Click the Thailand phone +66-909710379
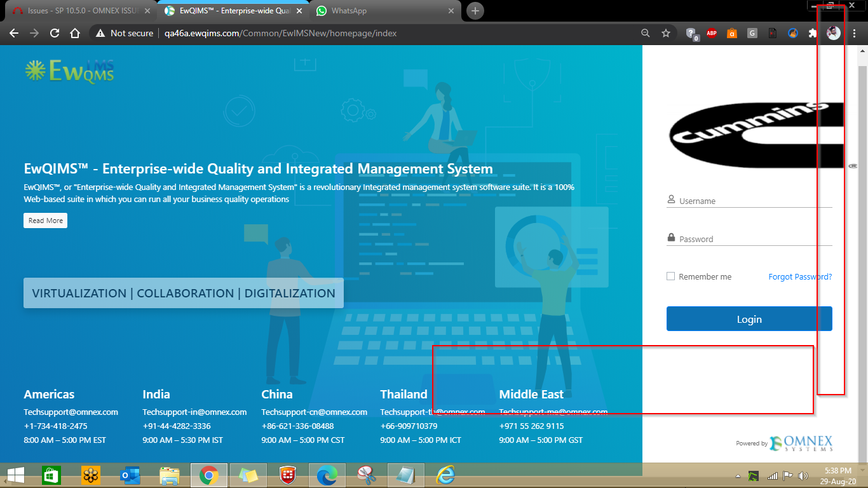868x488 pixels. pos(409,426)
